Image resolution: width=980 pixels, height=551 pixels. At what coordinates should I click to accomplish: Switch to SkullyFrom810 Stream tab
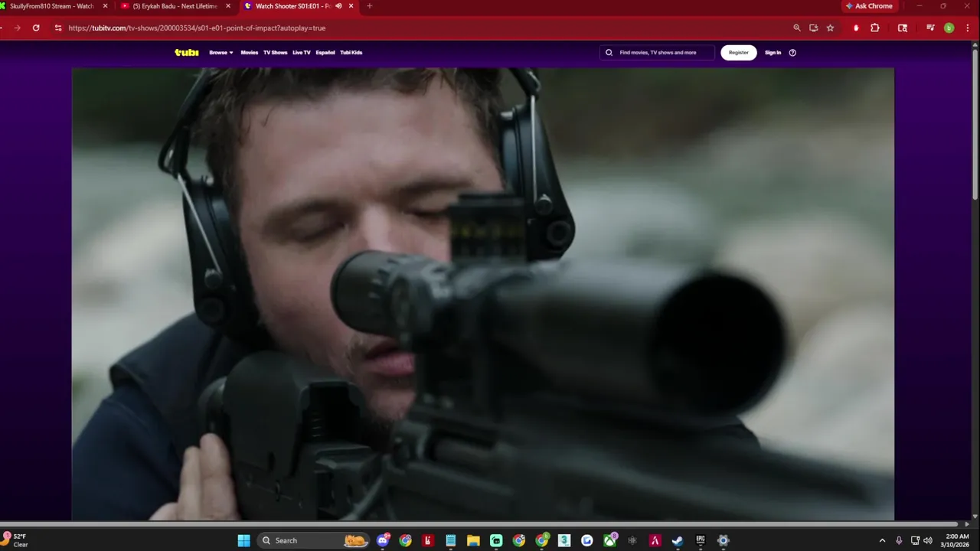[x=51, y=6]
